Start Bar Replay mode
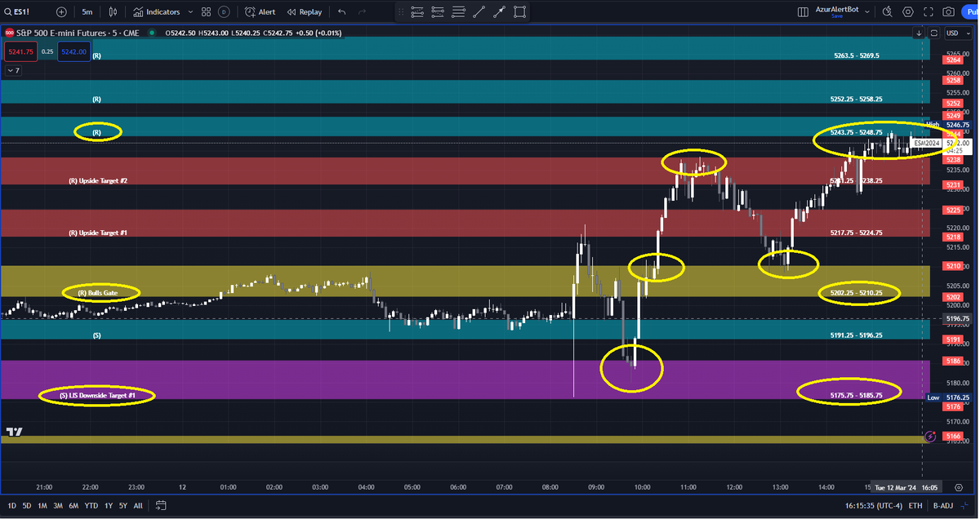980x519 pixels. (304, 12)
